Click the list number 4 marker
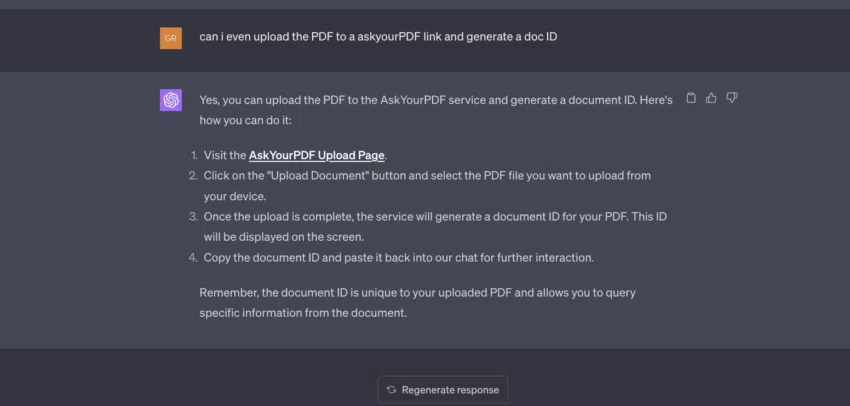 pyautogui.click(x=193, y=258)
